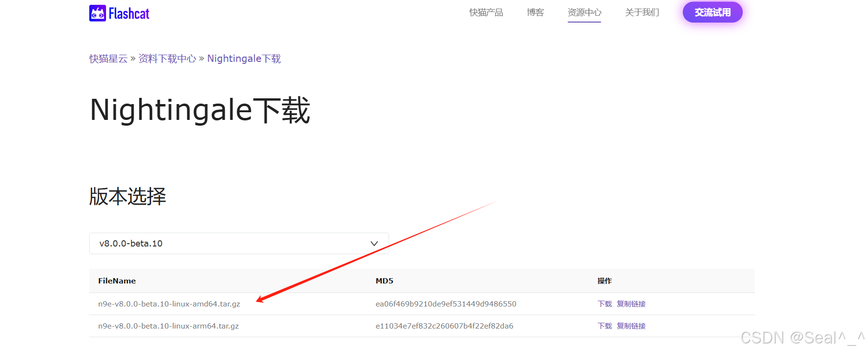868x353 pixels.
Task: Click the Nightingale下载 page heading
Action: [x=200, y=110]
